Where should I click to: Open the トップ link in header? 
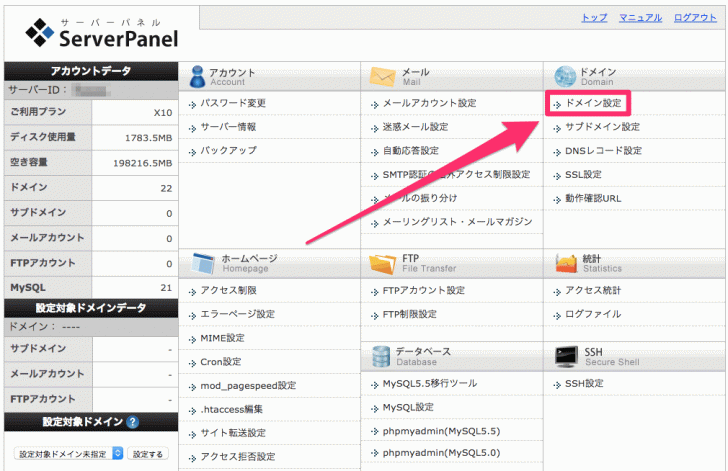594,18
